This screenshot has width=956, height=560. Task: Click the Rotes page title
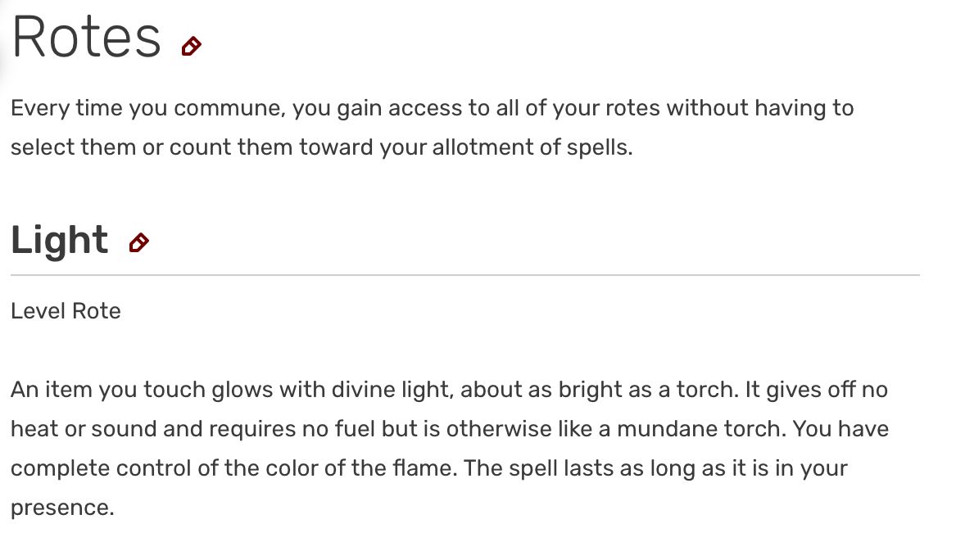(86, 37)
